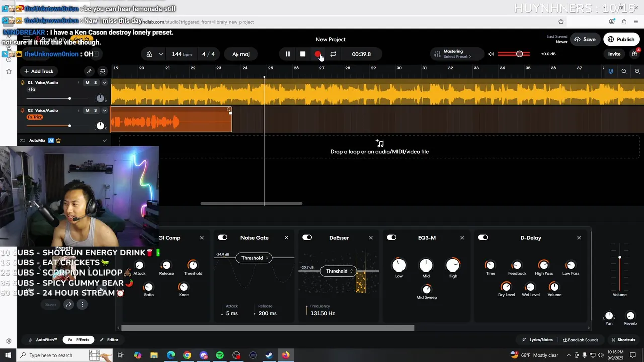Open the Ab maj key selector
The image size is (644, 362).
(241, 54)
